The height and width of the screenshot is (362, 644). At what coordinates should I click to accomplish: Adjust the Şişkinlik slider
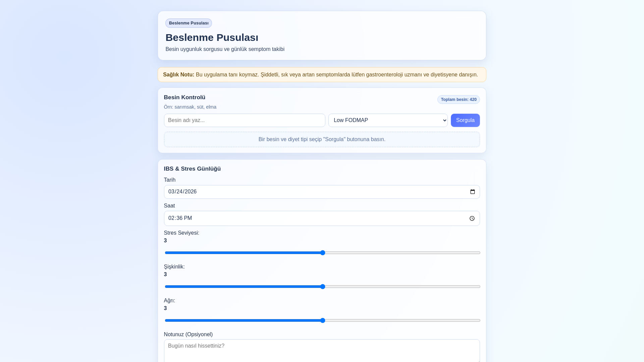point(322,287)
